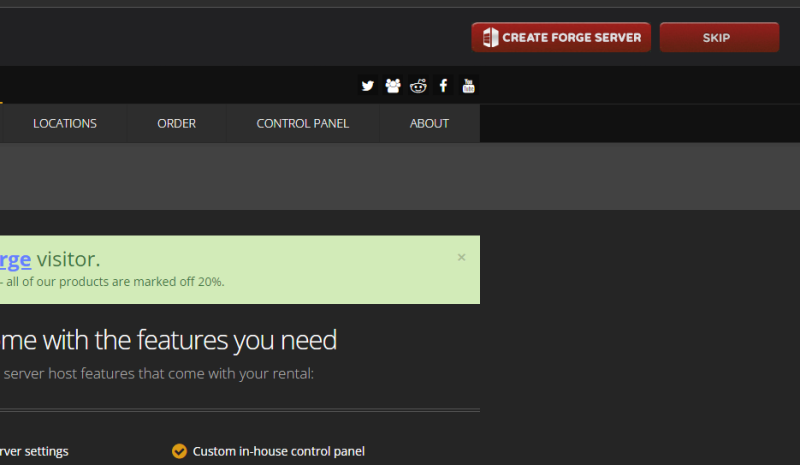Go to the Control Panel menu item

click(x=303, y=124)
